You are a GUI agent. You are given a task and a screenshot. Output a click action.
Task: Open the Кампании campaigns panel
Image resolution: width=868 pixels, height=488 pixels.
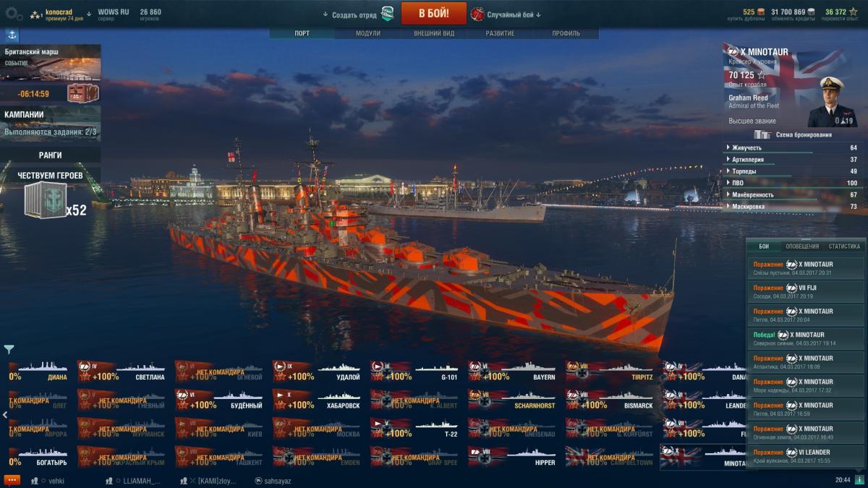(51, 123)
